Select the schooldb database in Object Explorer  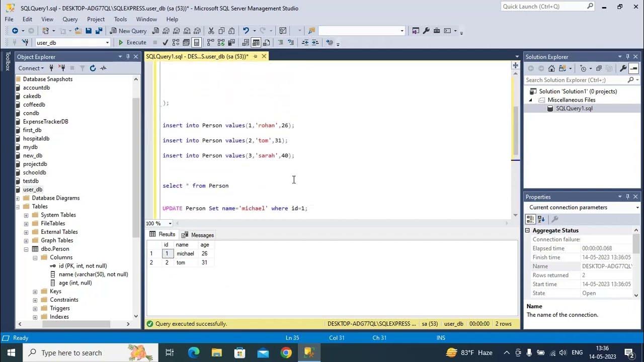(34, 172)
